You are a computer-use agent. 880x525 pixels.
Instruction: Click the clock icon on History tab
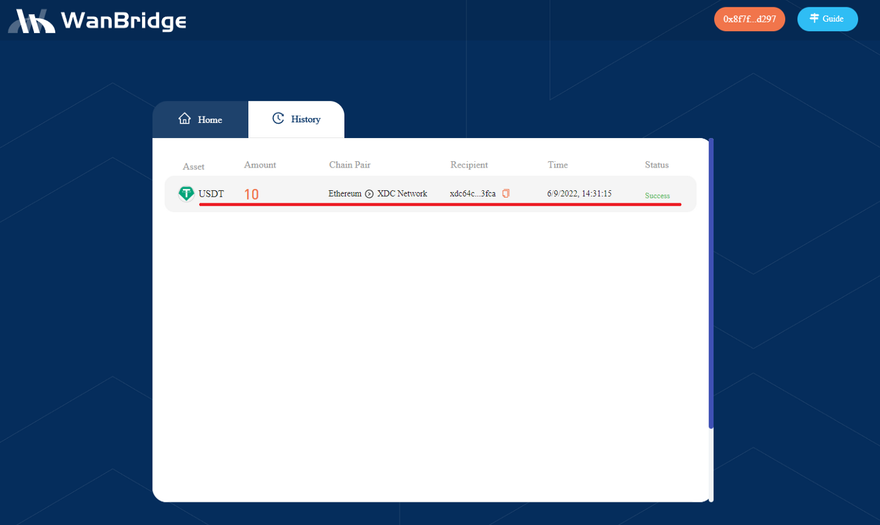278,119
